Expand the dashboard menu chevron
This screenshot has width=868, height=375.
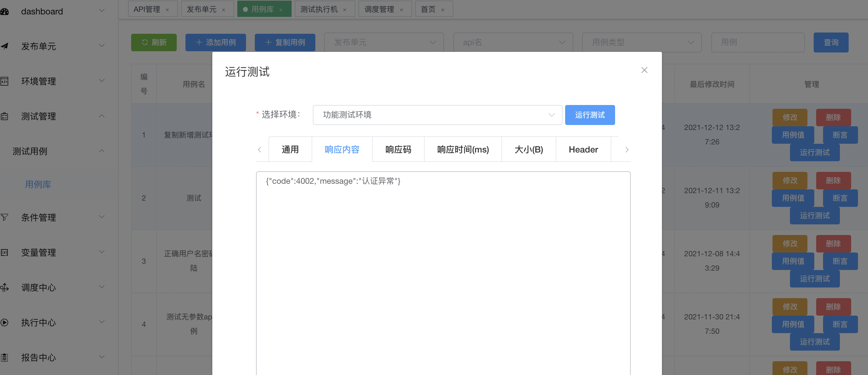click(x=101, y=11)
